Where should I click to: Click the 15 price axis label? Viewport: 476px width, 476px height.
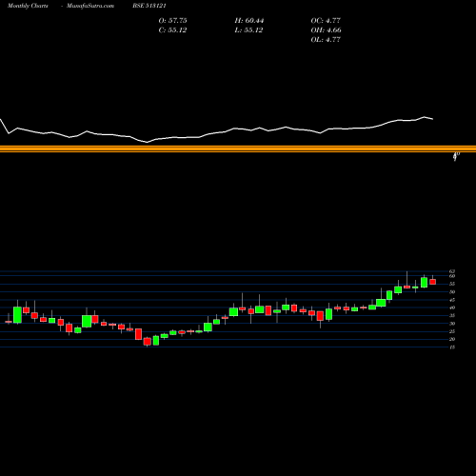click(x=452, y=347)
